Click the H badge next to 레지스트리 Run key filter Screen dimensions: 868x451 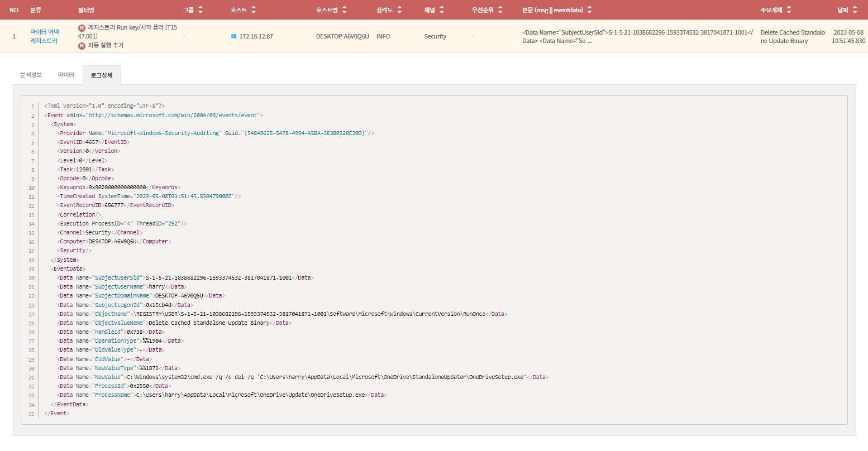tap(82, 28)
